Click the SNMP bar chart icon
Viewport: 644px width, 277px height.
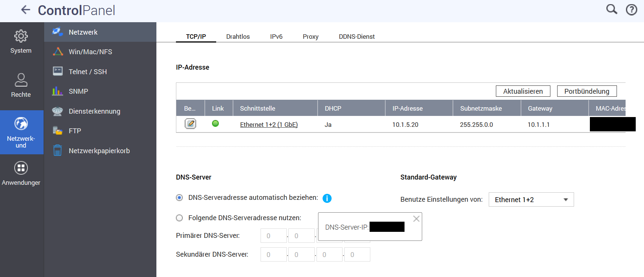58,91
